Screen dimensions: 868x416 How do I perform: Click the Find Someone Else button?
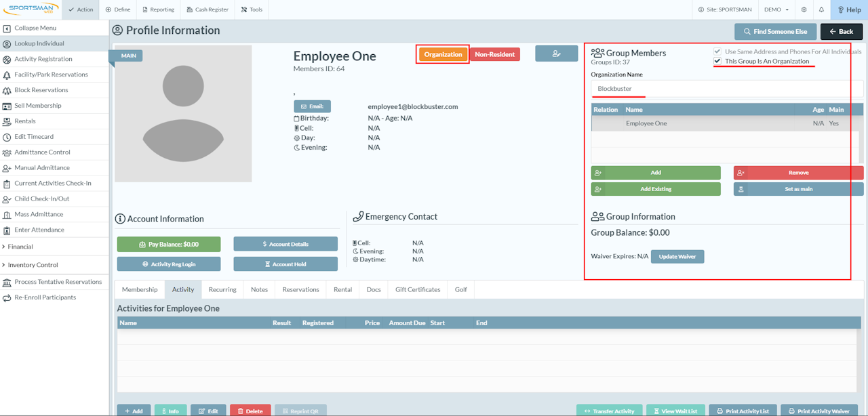click(775, 32)
